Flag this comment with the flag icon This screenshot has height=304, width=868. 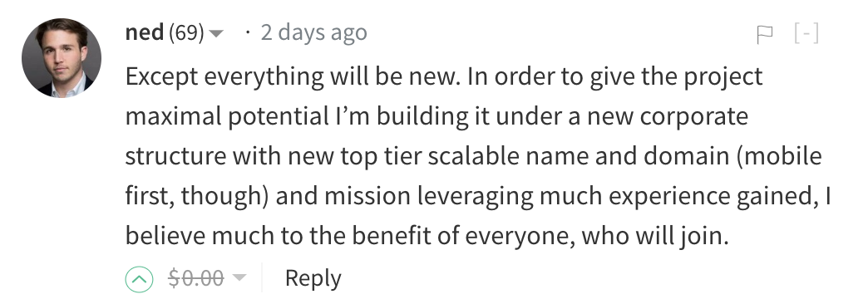[x=764, y=34]
